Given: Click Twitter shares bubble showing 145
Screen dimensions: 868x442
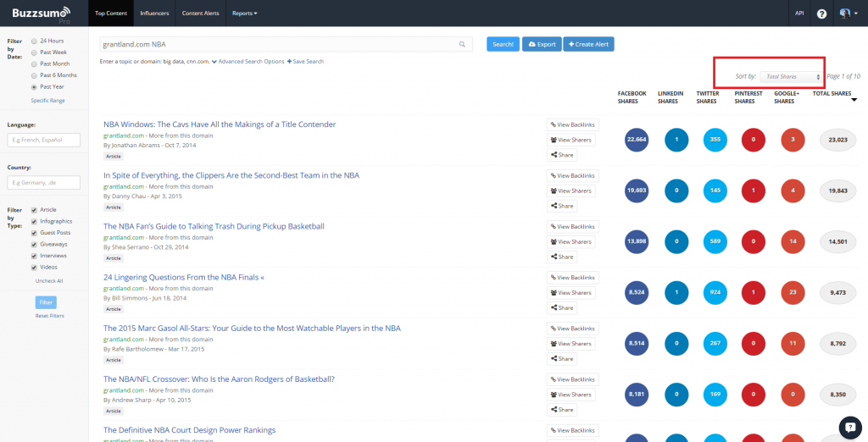Looking at the screenshot, I should point(715,191).
